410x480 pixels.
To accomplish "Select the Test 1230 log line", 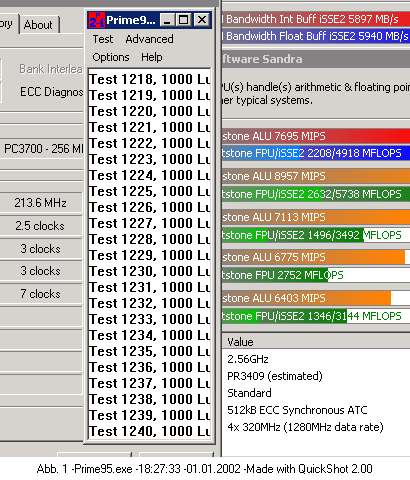I will click(150, 271).
